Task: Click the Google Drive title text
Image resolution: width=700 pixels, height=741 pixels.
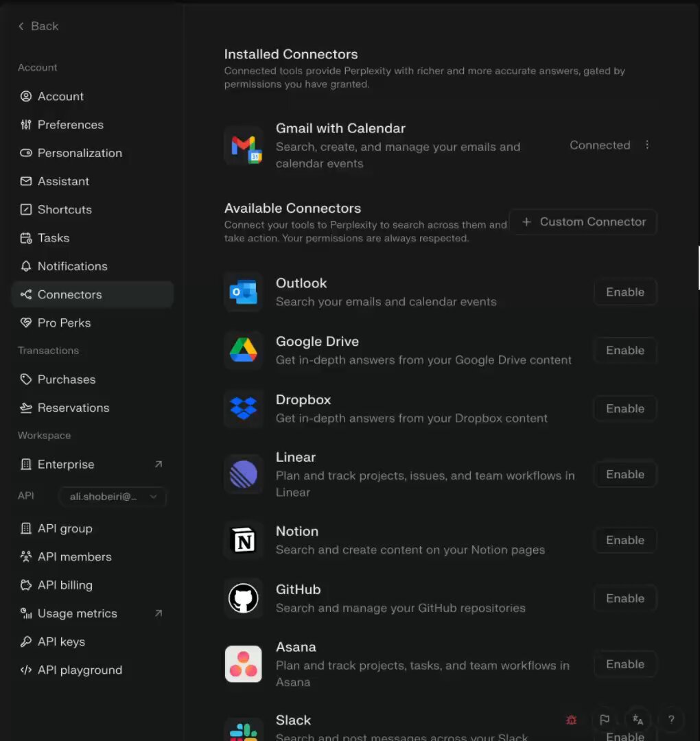Action: (317, 341)
